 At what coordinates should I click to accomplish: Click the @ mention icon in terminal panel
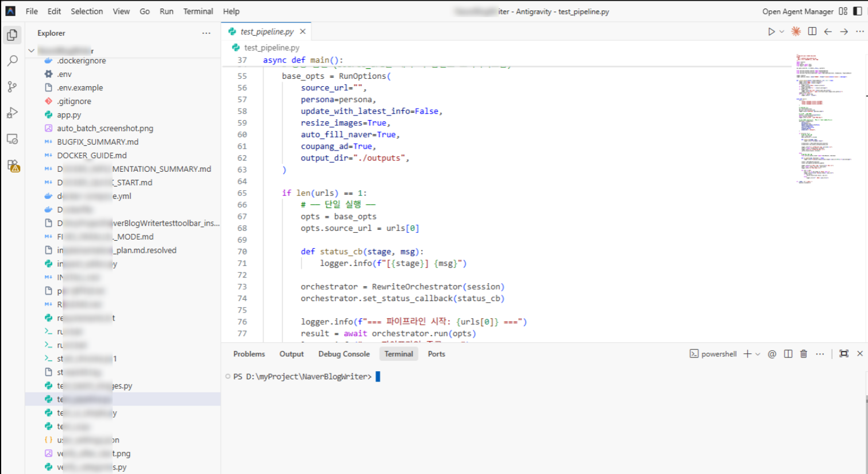[x=772, y=354]
